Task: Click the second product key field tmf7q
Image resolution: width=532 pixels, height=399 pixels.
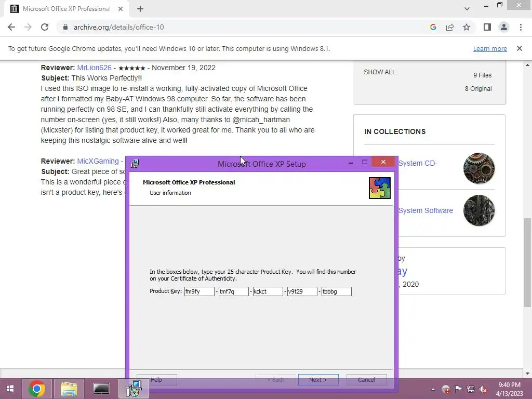Action: click(x=233, y=291)
